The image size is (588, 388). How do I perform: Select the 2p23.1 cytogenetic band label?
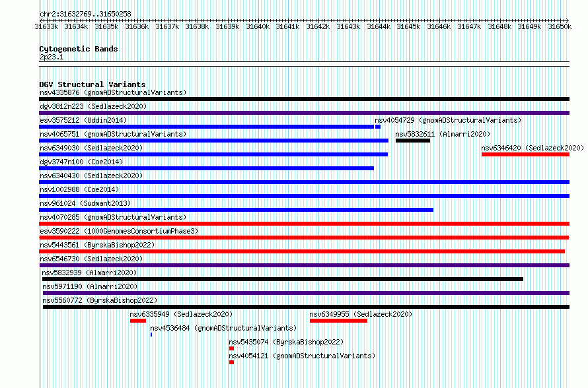coord(52,57)
